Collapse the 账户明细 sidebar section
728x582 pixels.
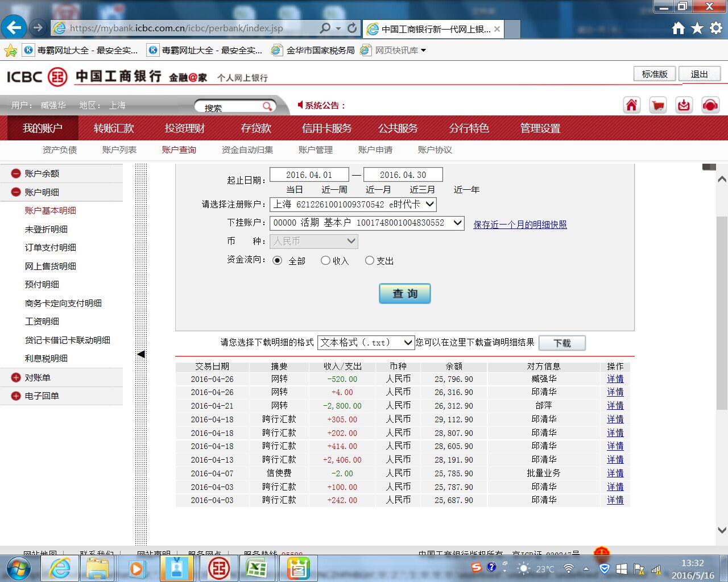click(16, 192)
